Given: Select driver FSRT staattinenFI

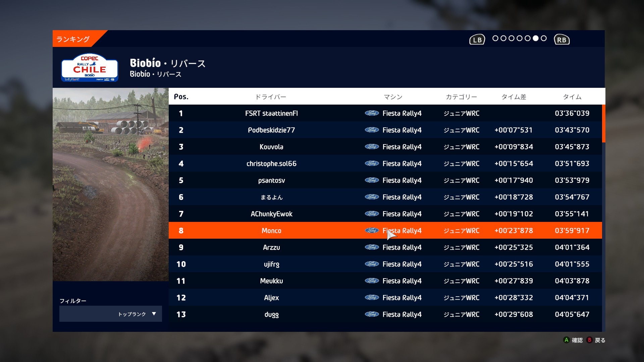Looking at the screenshot, I should [x=271, y=113].
